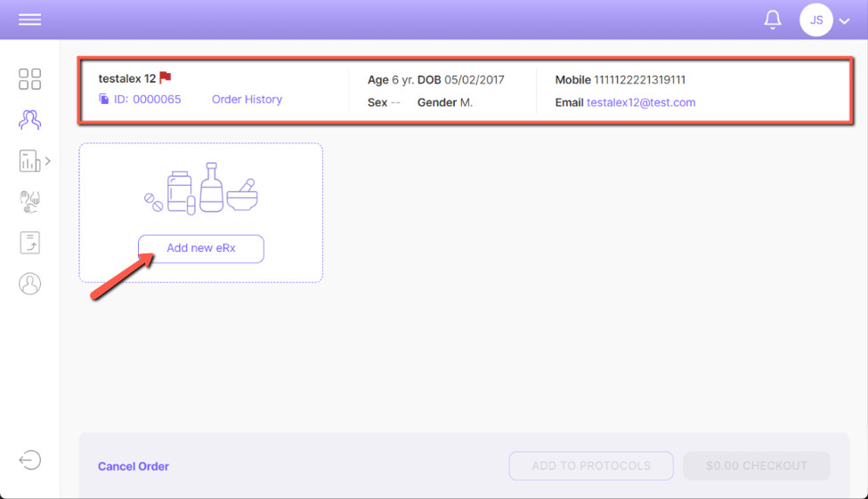This screenshot has width=868, height=499.
Task: Open the hamburger navigation menu
Action: click(x=30, y=20)
